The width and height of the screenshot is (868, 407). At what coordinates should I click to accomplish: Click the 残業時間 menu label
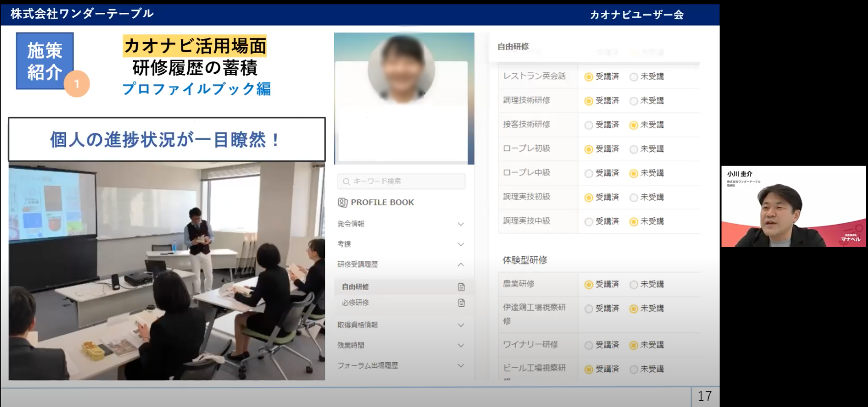click(350, 345)
